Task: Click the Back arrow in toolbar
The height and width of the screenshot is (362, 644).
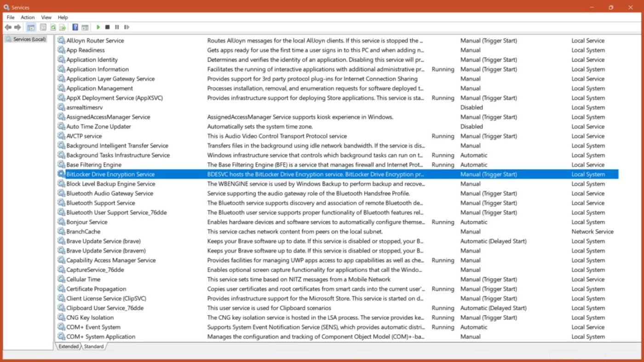Action: pyautogui.click(x=8, y=28)
